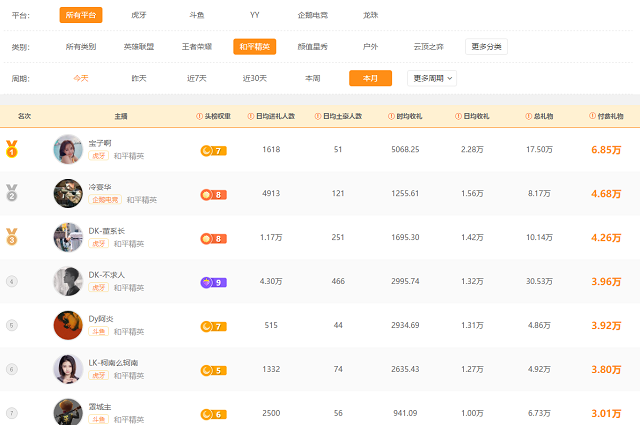640x425 pixels.
Task: Select the 王者荣耀 category filter
Action: (x=197, y=47)
